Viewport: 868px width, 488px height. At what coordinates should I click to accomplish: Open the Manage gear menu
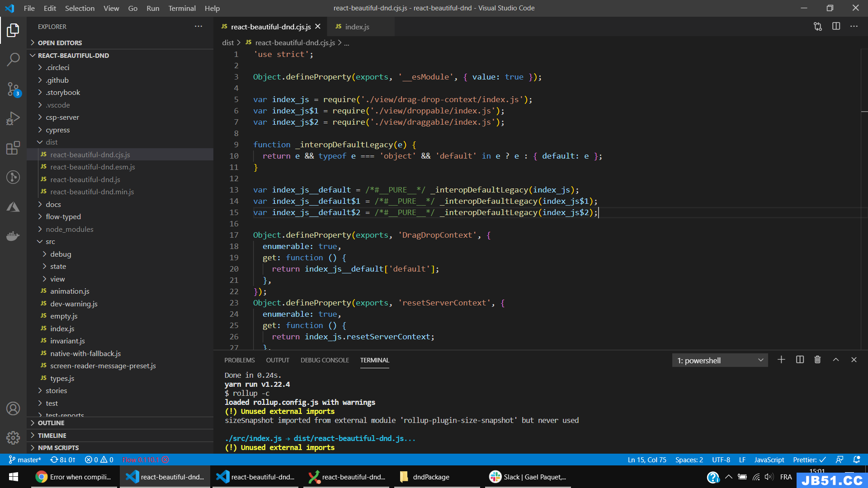tap(13, 437)
